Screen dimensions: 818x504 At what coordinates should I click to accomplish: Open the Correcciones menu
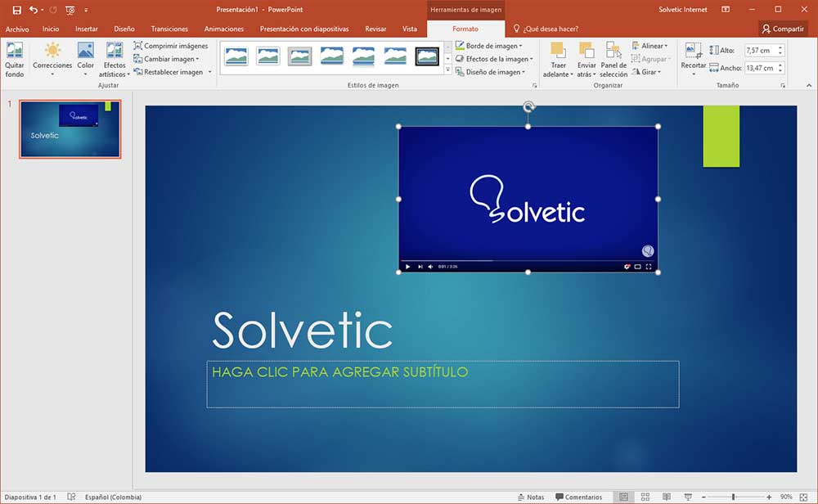pos(52,60)
